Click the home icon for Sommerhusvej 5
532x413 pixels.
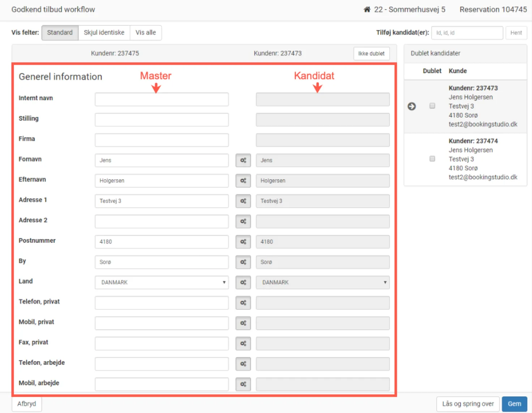367,9
